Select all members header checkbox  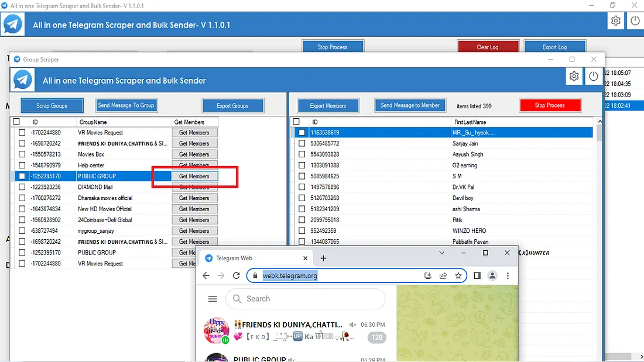coord(296,122)
